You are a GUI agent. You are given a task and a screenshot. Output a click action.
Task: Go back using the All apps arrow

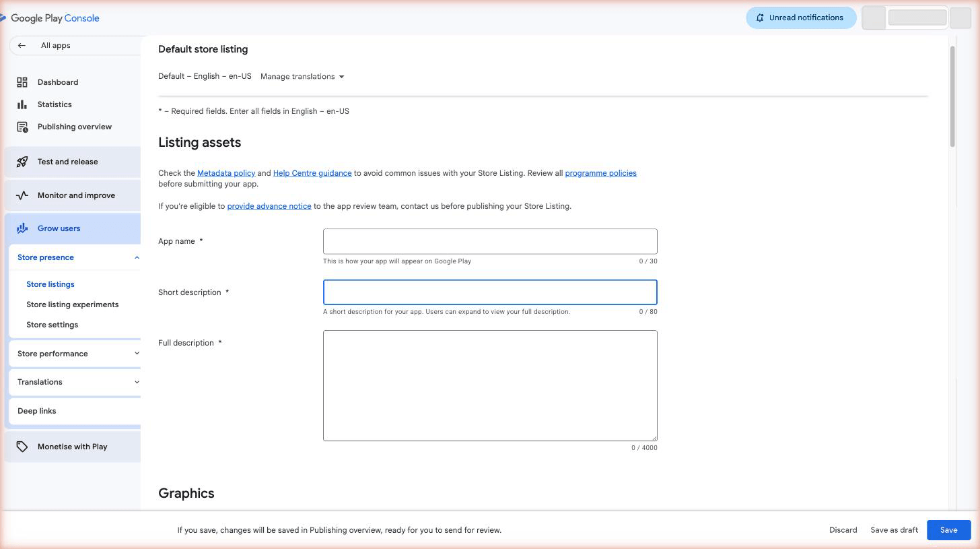(x=22, y=46)
